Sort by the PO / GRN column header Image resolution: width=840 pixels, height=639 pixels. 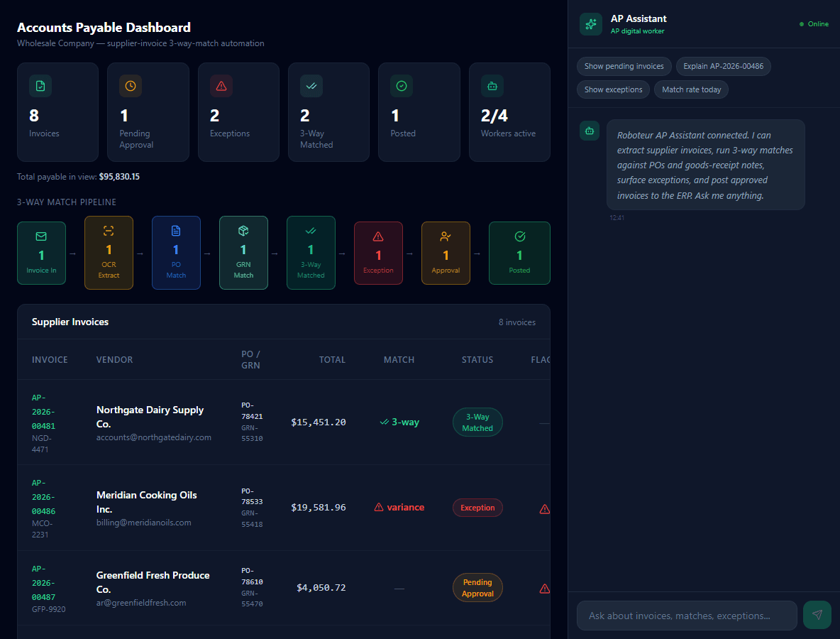pos(250,360)
